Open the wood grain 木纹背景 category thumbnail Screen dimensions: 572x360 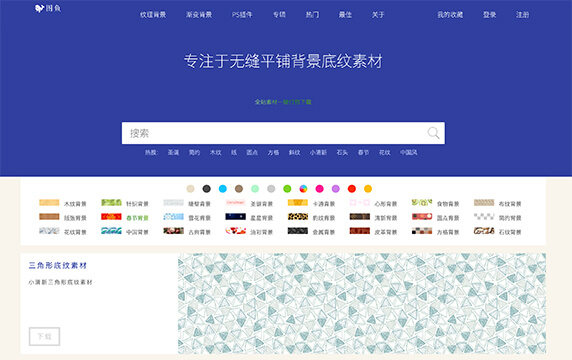pyautogui.click(x=49, y=202)
